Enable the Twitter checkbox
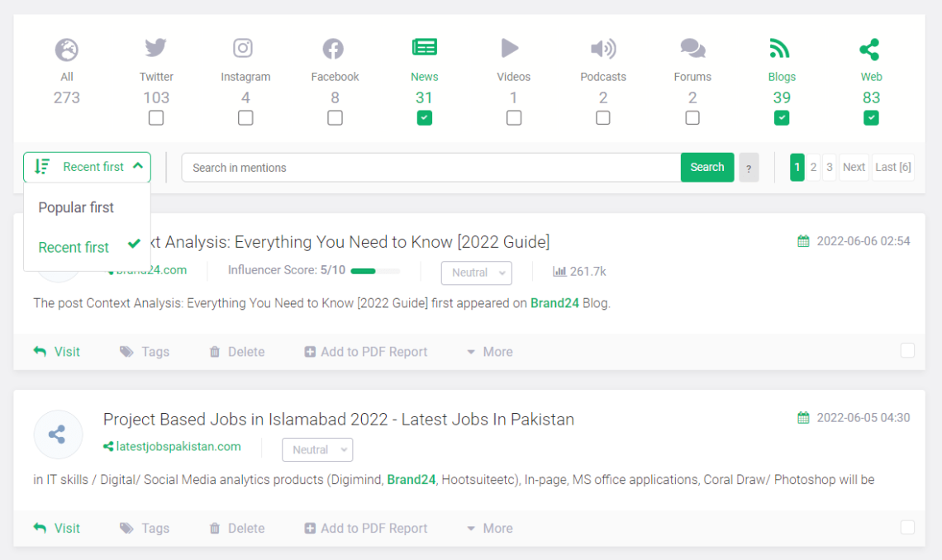Viewport: 942px width, 560px height. tap(156, 117)
